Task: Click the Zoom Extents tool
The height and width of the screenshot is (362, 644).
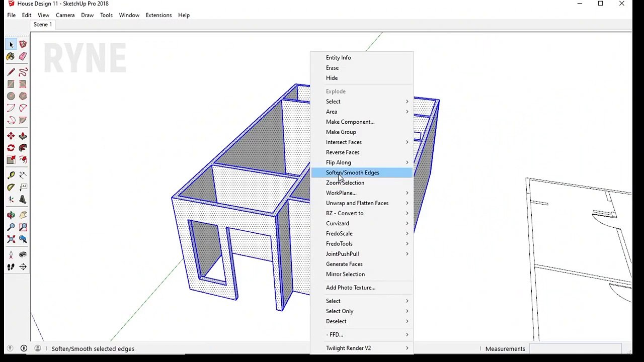Action: [x=11, y=239]
